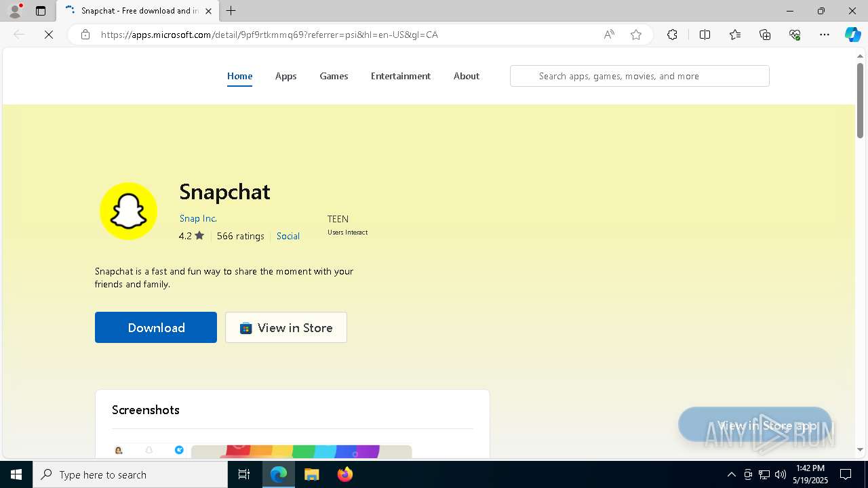This screenshot has width=868, height=488.
Task: Click the blue Download button
Action: (x=156, y=327)
